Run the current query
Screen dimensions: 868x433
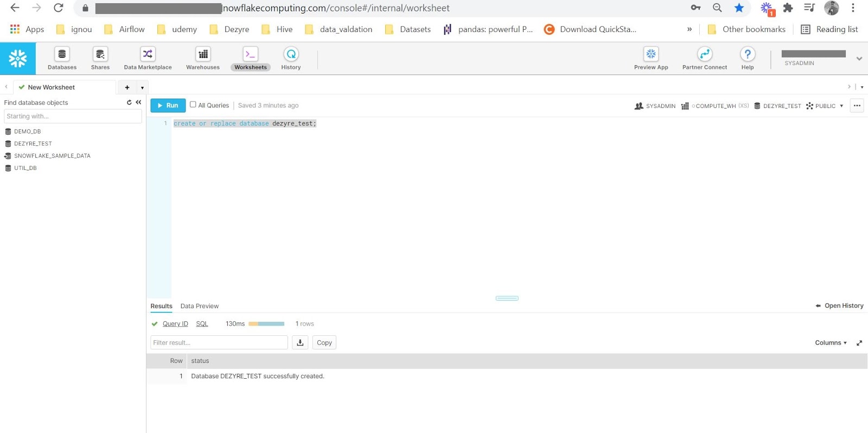click(x=168, y=105)
